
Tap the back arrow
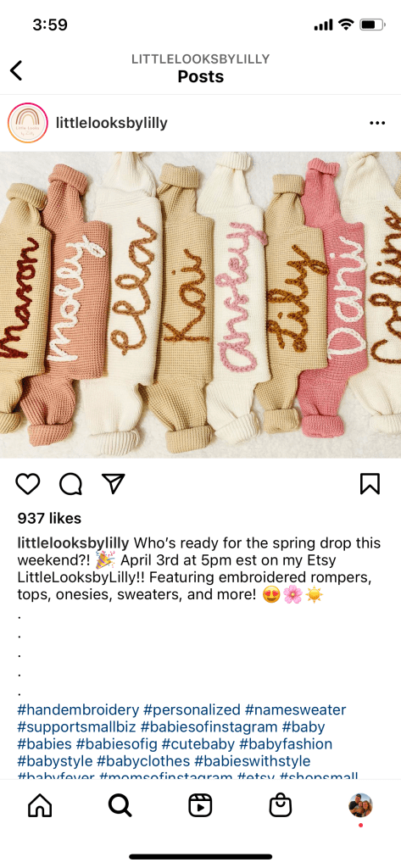point(17,70)
